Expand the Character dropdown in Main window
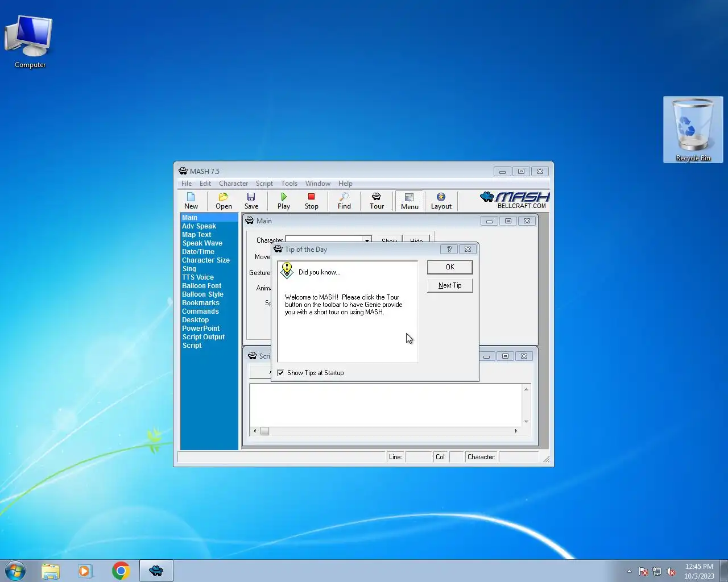Image resolution: width=728 pixels, height=582 pixels. pos(367,240)
